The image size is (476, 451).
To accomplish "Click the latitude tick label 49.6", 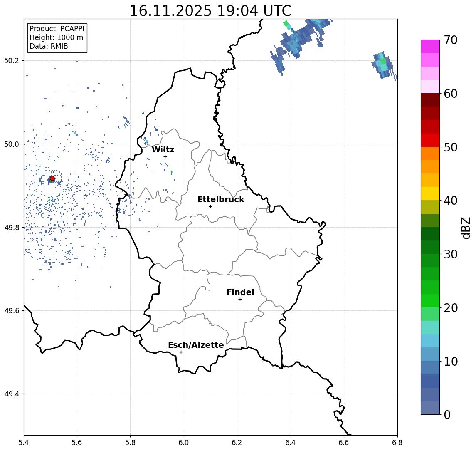I will 12,311.
